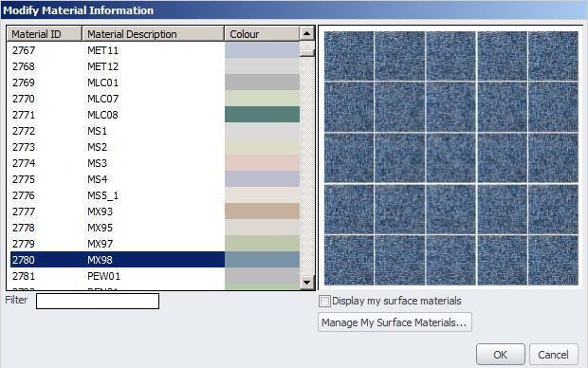
Task: Click material ID 2768
Action: click(24, 66)
